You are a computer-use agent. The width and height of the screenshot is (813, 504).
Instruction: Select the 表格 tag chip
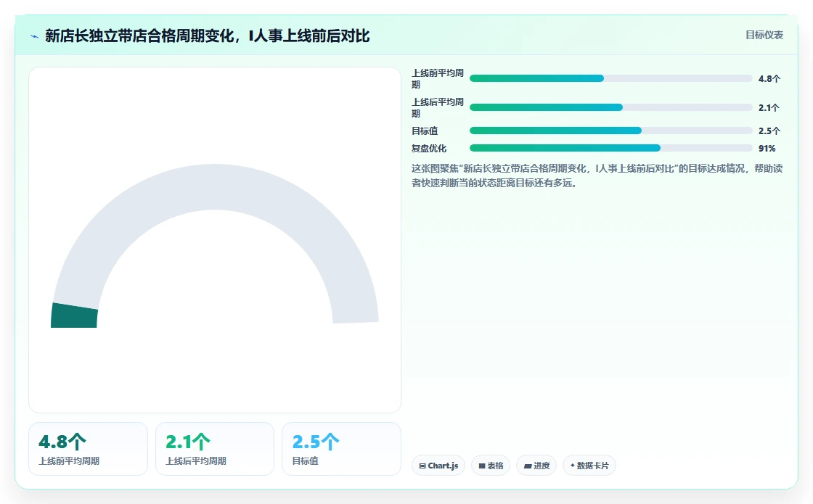pos(491,465)
